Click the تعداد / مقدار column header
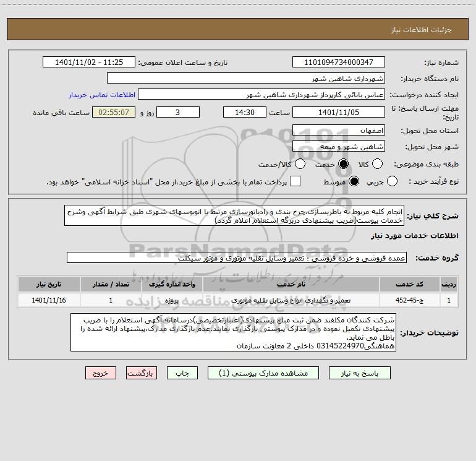Viewport: 476px width, 461px height. [x=111, y=285]
